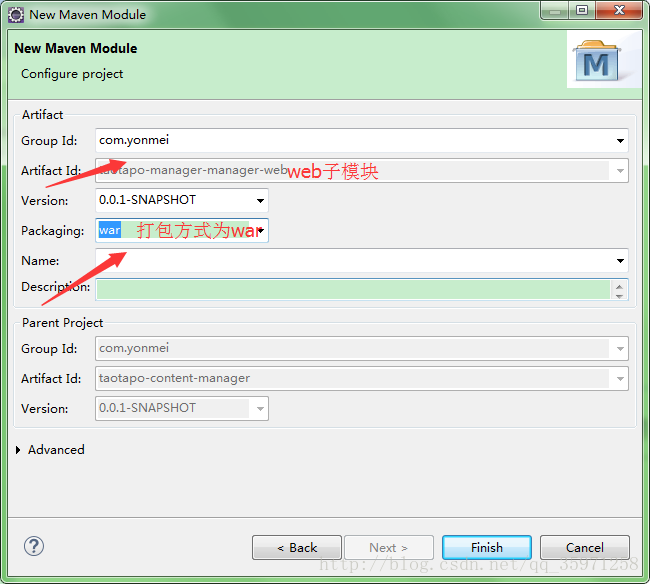Screen dimensions: 650x584
Task: Click the Description scroll up arrow
Action: tap(619, 286)
